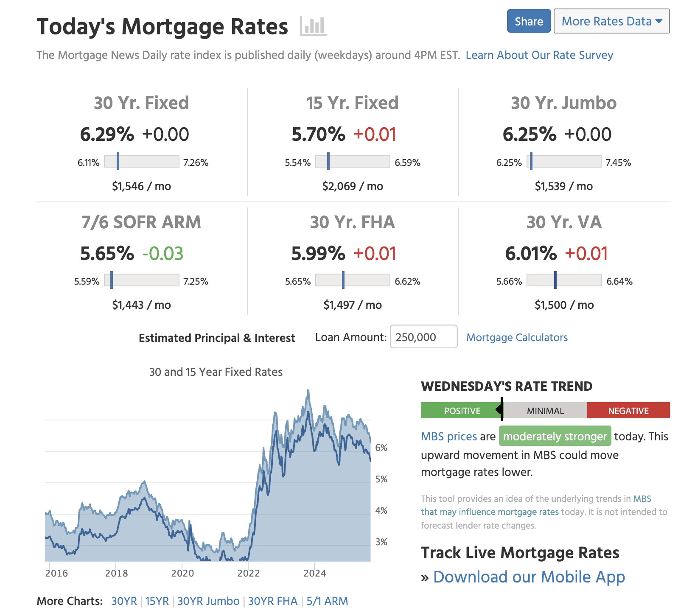Click the bar chart icon beside the page title

click(x=313, y=26)
